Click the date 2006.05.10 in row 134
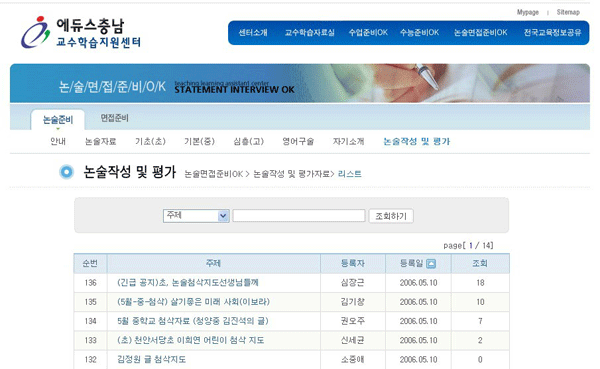 pyautogui.click(x=418, y=321)
